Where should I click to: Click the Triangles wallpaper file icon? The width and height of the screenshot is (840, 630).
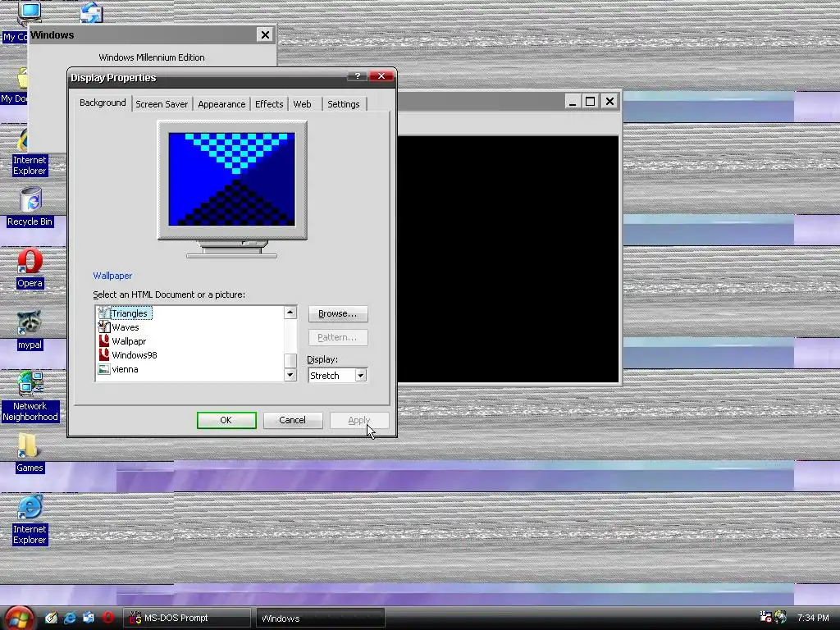[x=104, y=313]
